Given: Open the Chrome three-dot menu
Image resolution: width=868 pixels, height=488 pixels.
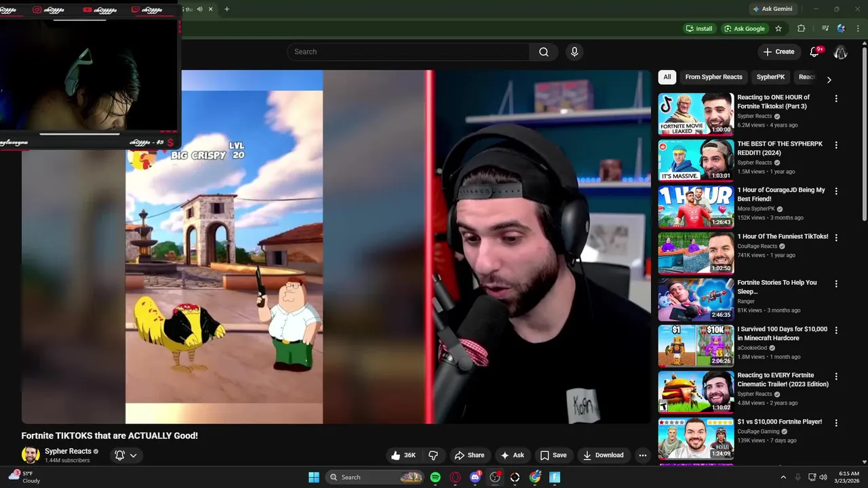Looking at the screenshot, I should [x=858, y=28].
